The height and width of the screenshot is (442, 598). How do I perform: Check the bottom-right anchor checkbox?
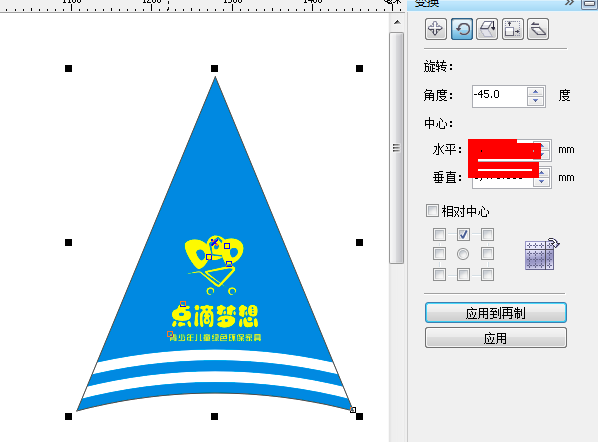pos(487,274)
